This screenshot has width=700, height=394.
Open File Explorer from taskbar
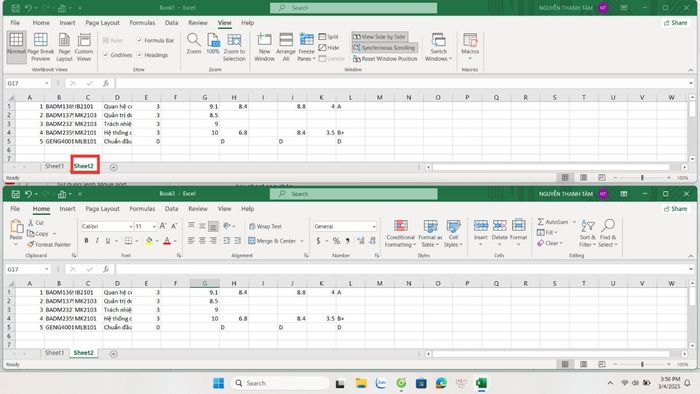361,383
